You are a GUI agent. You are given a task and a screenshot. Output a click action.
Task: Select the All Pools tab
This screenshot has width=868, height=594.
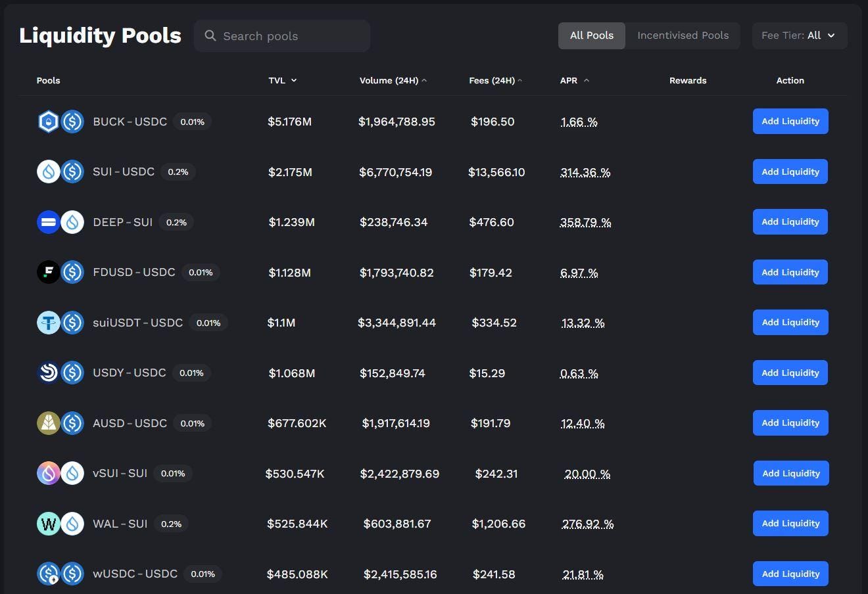click(592, 35)
